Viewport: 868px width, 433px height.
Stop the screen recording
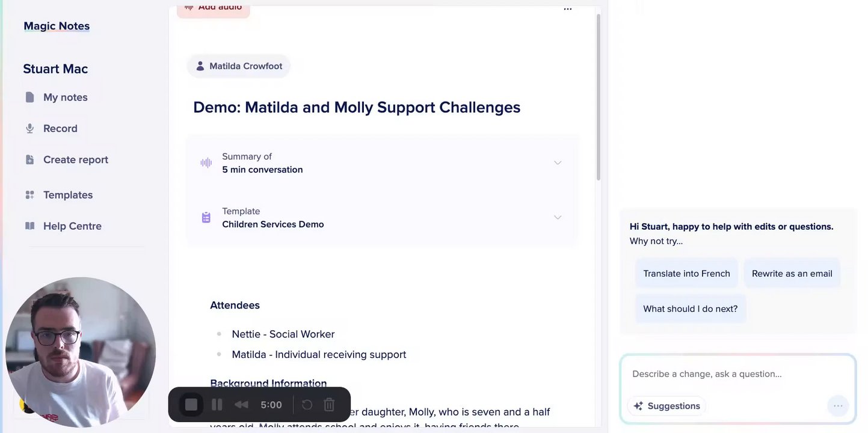point(191,405)
